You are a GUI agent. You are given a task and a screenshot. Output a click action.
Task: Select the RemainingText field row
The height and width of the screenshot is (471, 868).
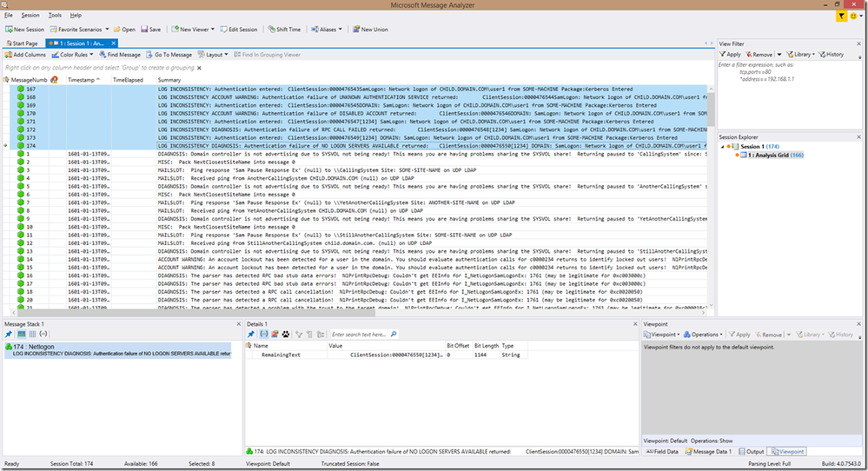click(x=387, y=355)
